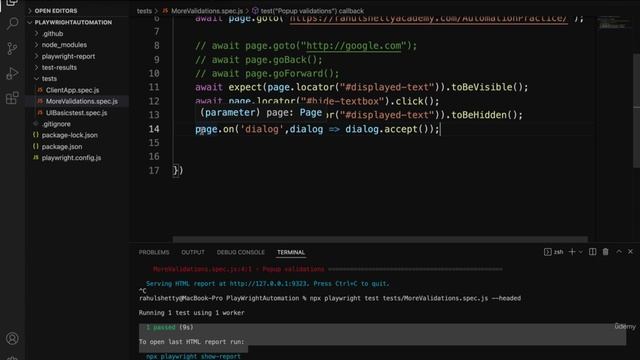Open the Run and Debug view
This screenshot has height=360, width=640.
12,73
